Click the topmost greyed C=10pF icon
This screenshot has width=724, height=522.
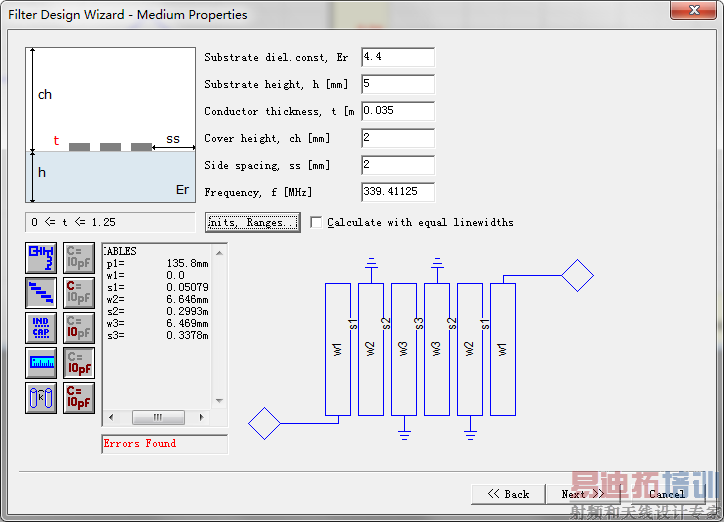(79, 258)
